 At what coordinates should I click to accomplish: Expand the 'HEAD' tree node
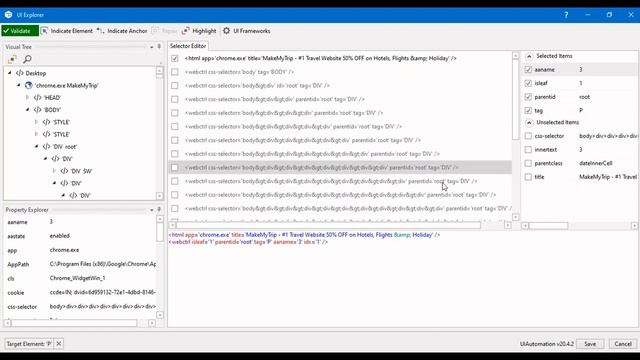[x=28, y=98]
